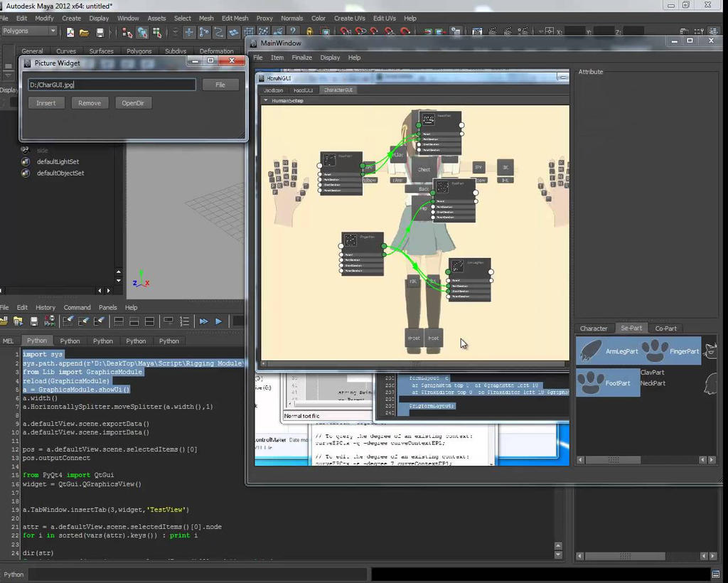Click Save Script to Shelf icon

click(x=49, y=321)
